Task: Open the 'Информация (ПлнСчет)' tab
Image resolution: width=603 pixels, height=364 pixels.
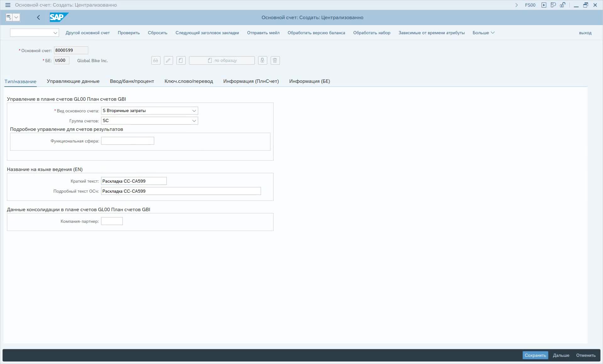Action: [251, 81]
